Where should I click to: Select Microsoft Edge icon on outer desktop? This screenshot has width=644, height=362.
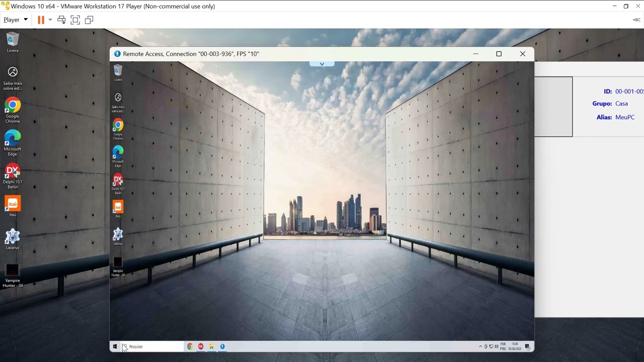click(13, 143)
